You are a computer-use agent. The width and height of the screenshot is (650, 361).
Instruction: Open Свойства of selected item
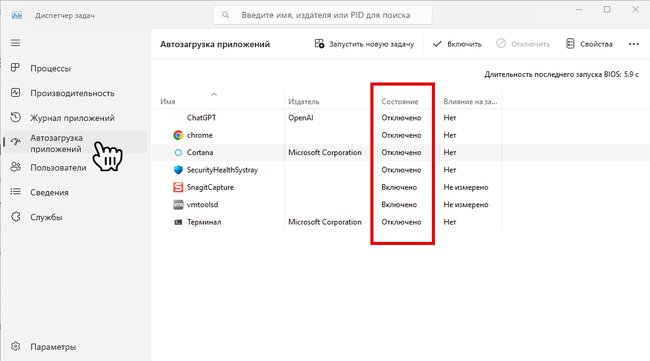589,44
